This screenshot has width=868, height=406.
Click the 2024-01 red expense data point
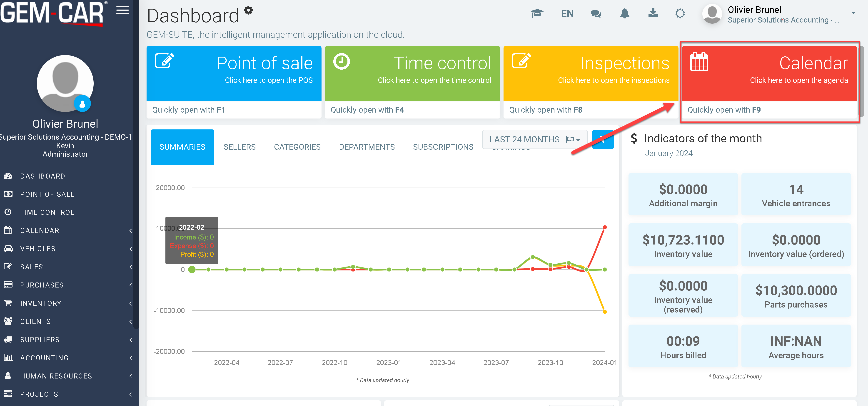pyautogui.click(x=604, y=227)
